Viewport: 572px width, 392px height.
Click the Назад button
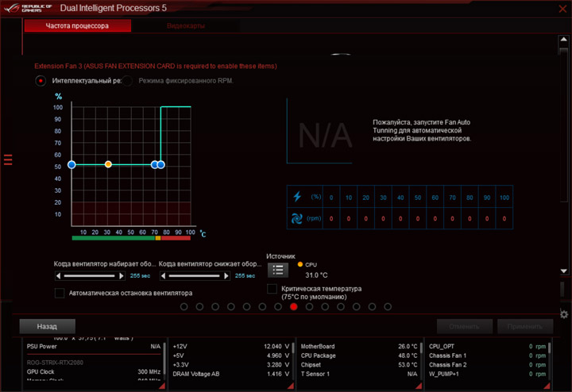point(47,326)
